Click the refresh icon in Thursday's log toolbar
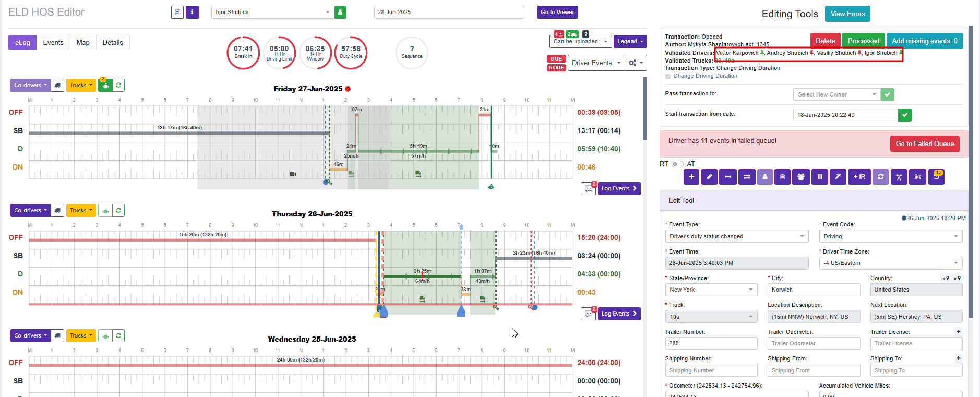This screenshot has height=397, width=980. (x=118, y=210)
